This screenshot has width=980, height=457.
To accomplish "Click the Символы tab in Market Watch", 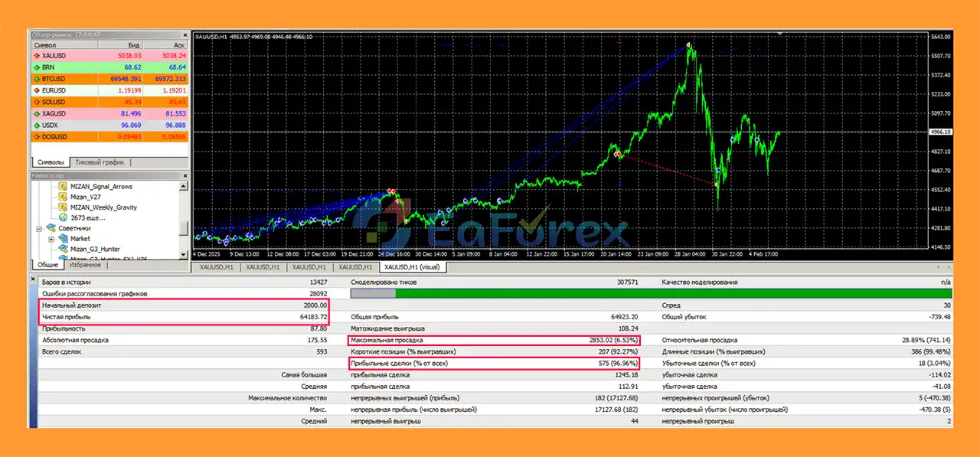I will (x=51, y=162).
